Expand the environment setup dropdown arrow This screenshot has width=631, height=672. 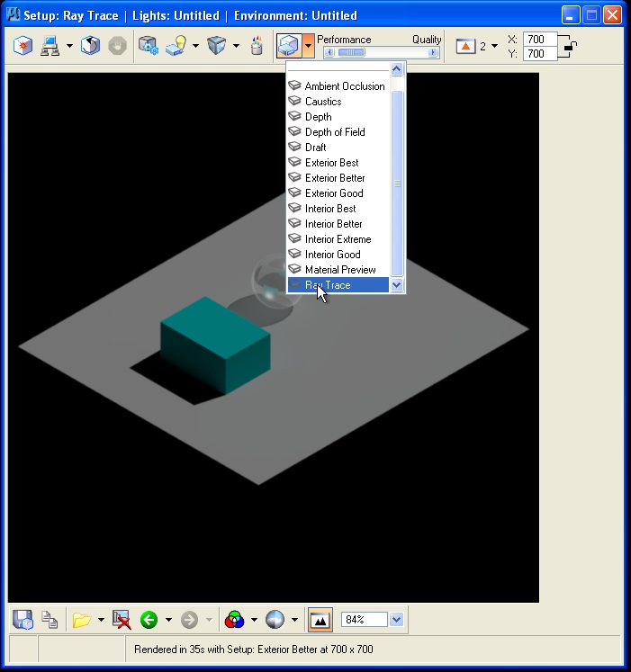[236, 46]
